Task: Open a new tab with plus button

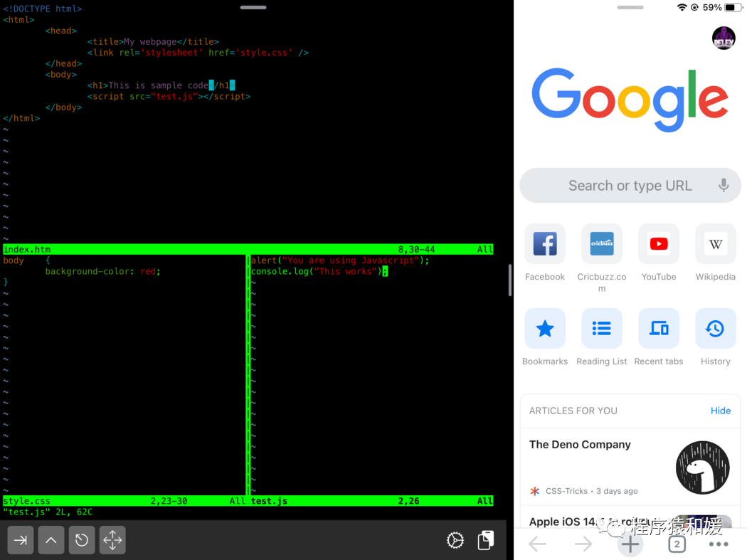Action: (630, 544)
